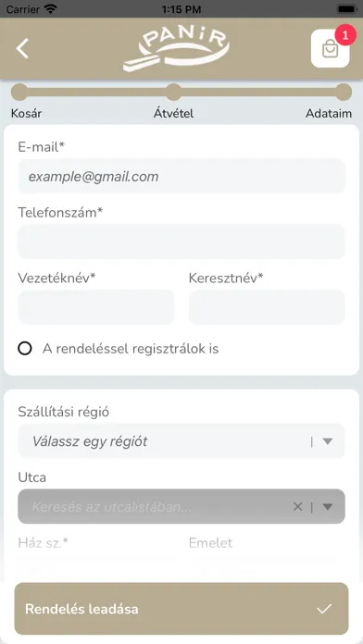The image size is (363, 644).
Task: Expand the Szállítási régió dropdown arrow
Action: coord(327,441)
